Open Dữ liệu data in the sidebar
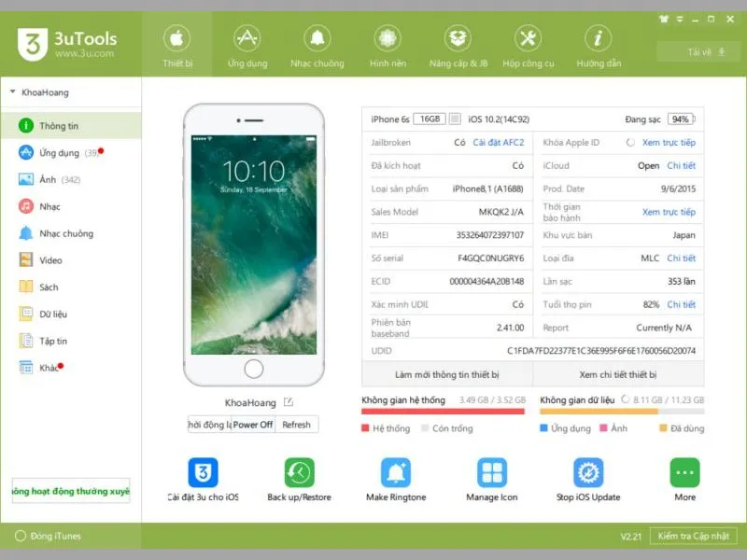Viewport: 747px width, 560px height. (x=71, y=315)
